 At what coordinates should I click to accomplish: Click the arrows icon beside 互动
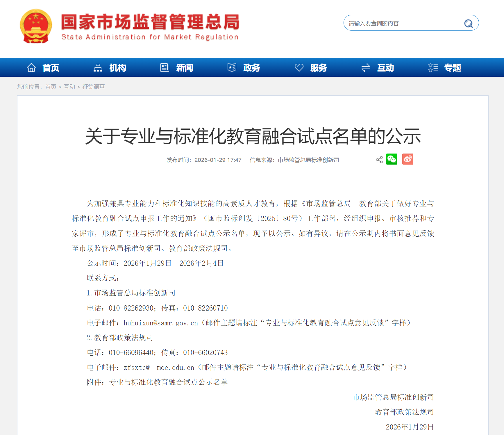[366, 68]
